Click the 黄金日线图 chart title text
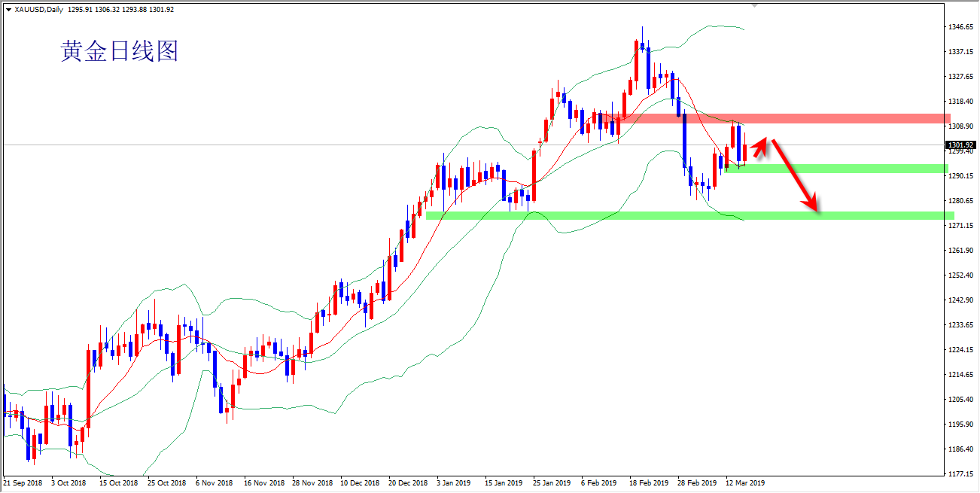Image resolution: width=980 pixels, height=493 pixels. [119, 51]
